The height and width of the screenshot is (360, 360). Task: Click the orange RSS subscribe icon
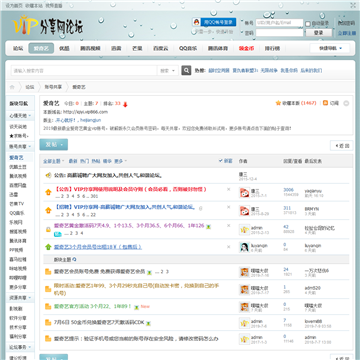(325, 103)
